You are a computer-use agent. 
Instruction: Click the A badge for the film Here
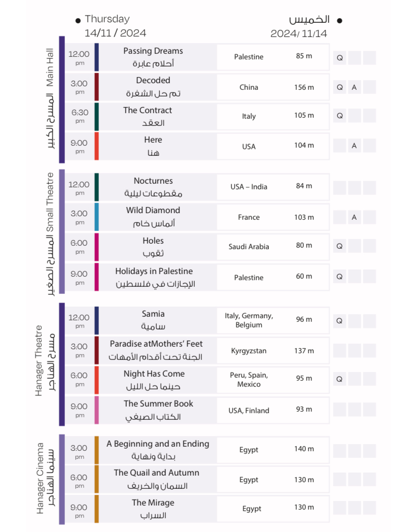(354, 146)
